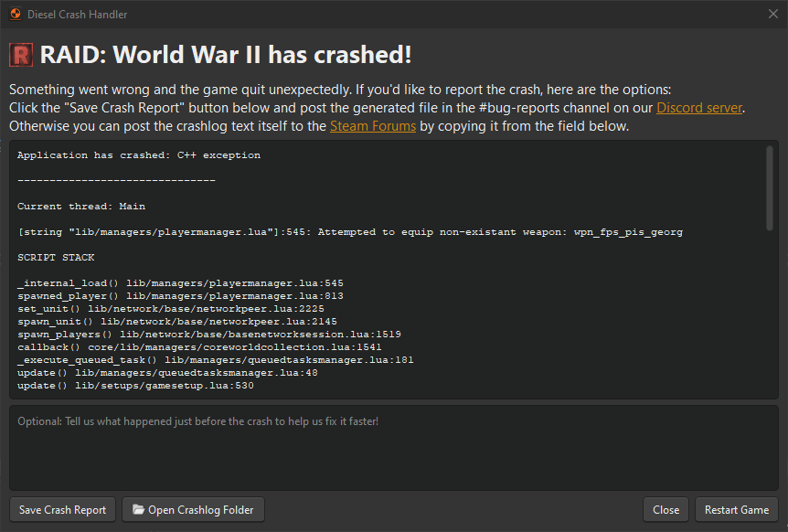Click the "spawned_player()" stack line
This screenshot has width=788, height=532.
[x=180, y=296]
